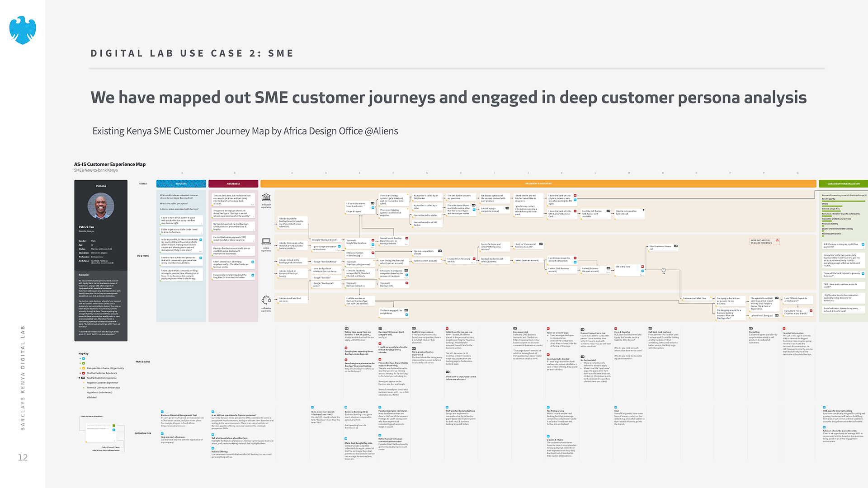
Task: Click the Map Key heading
Action: [x=84, y=354]
